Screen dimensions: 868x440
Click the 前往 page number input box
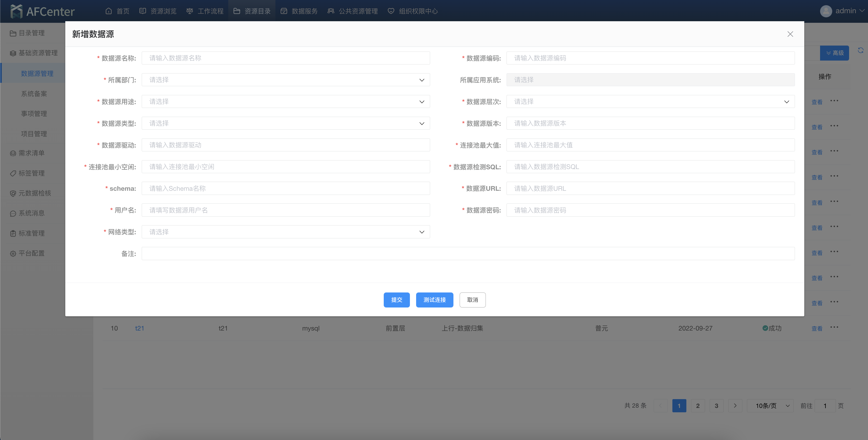(x=825, y=406)
